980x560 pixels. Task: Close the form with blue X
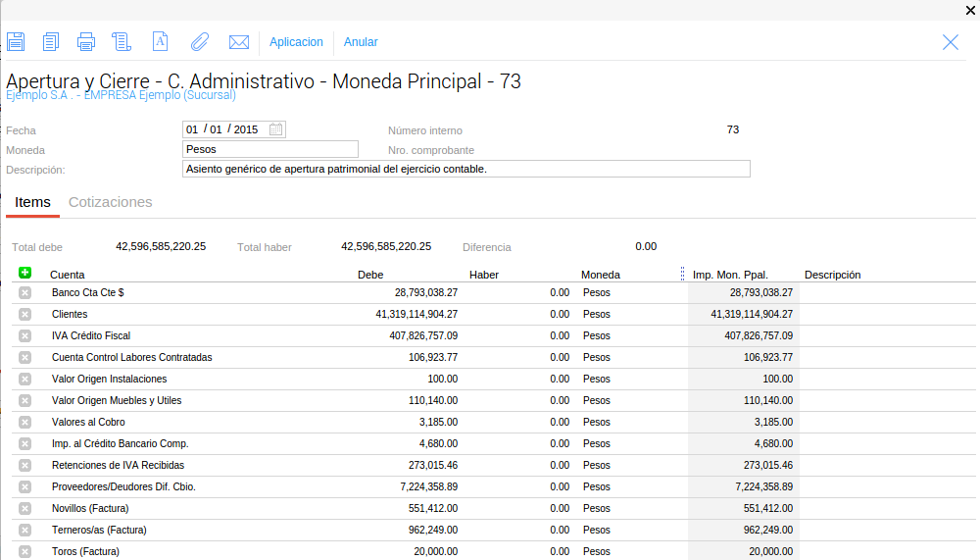point(950,41)
